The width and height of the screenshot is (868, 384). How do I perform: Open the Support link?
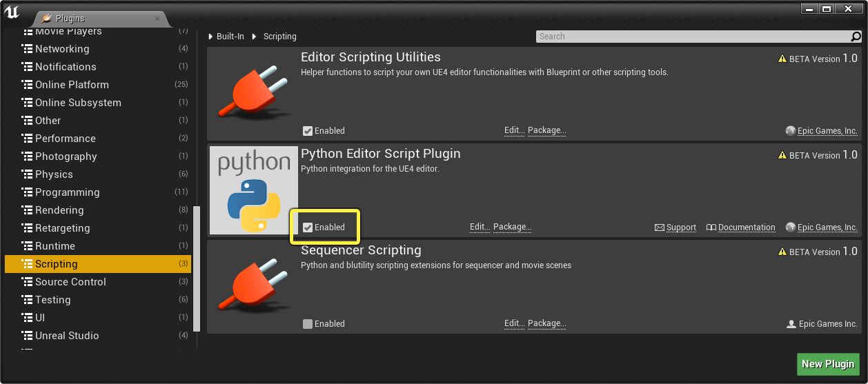tap(681, 228)
